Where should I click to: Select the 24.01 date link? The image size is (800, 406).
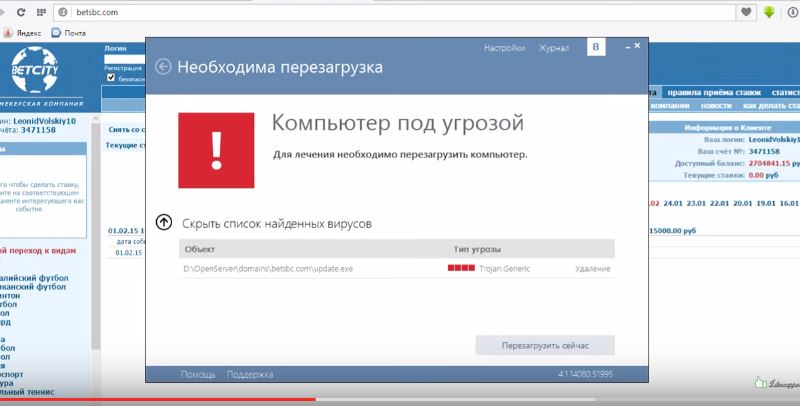tap(673, 203)
